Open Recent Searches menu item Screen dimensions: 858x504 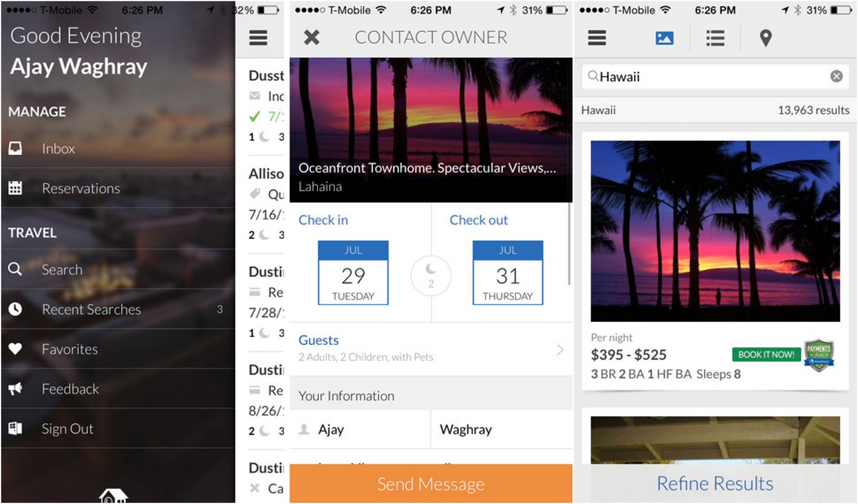pyautogui.click(x=91, y=310)
